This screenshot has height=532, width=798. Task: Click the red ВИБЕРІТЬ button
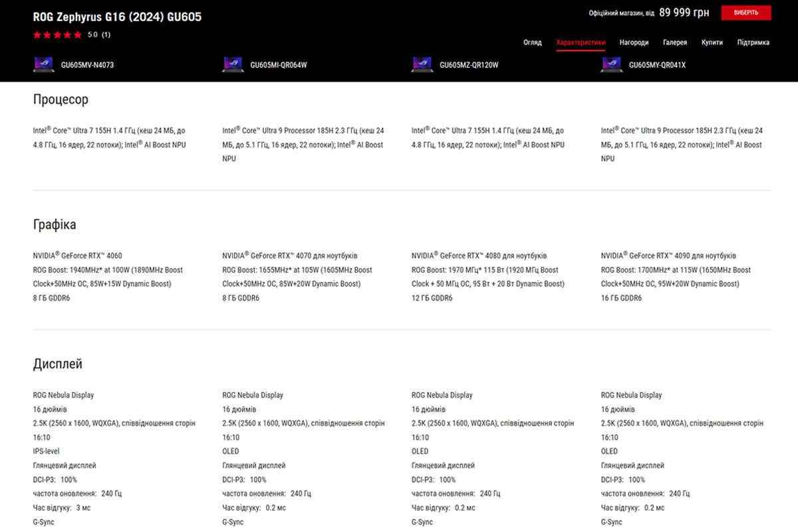[746, 13]
